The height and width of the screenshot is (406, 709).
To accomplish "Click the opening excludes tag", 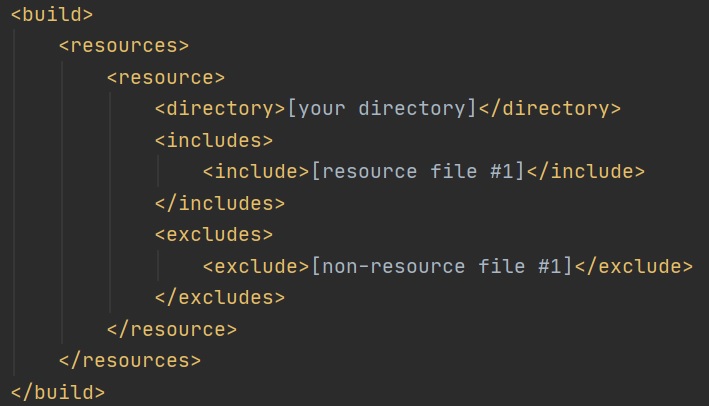I will pyautogui.click(x=214, y=234).
